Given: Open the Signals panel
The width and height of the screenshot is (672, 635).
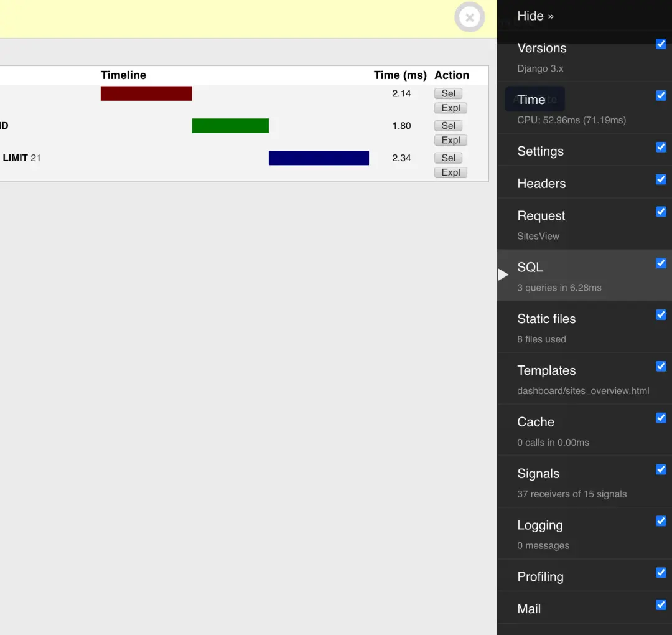Looking at the screenshot, I should (538, 473).
